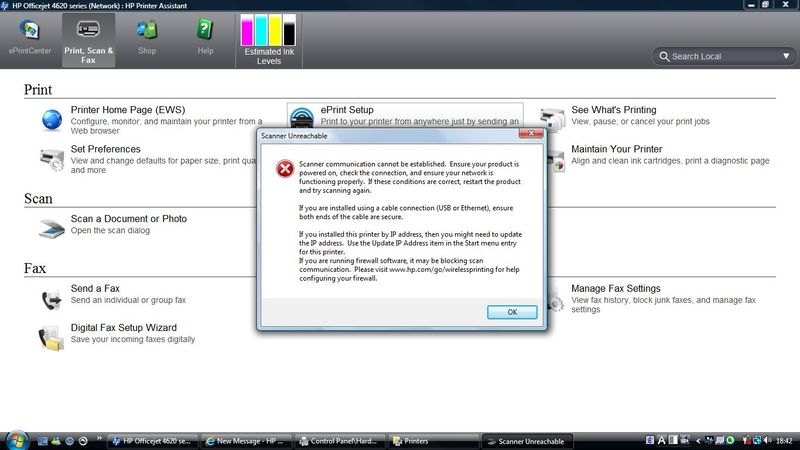Switch to New Message taskbar button
The image size is (800, 450).
tap(246, 441)
